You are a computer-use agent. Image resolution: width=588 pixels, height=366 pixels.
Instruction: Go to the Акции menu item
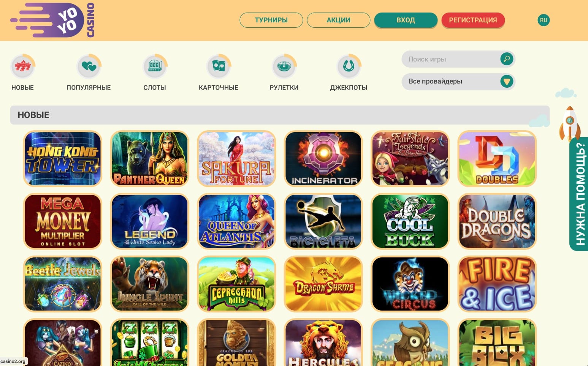click(x=339, y=20)
